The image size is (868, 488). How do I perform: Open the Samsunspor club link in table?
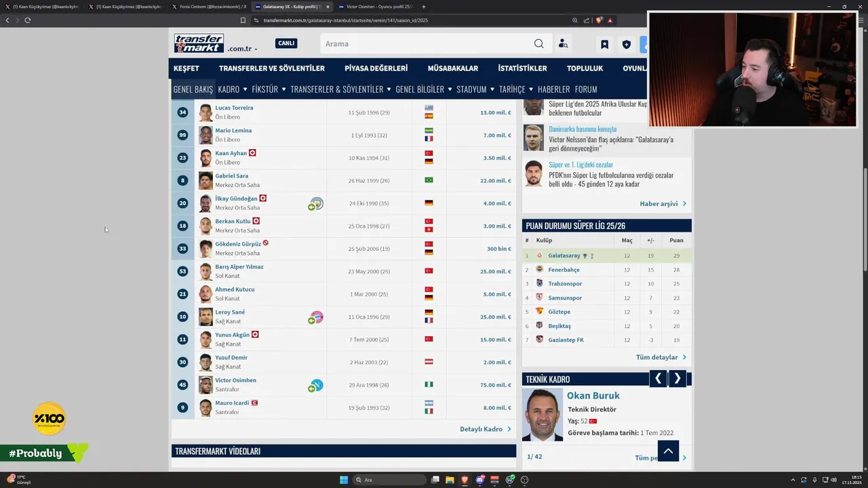click(x=565, y=298)
